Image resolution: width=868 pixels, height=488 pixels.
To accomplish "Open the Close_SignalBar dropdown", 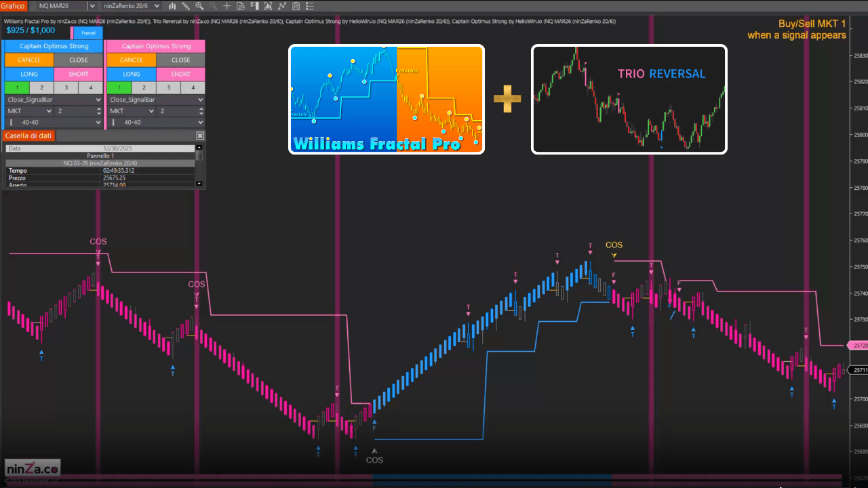I will coord(53,100).
